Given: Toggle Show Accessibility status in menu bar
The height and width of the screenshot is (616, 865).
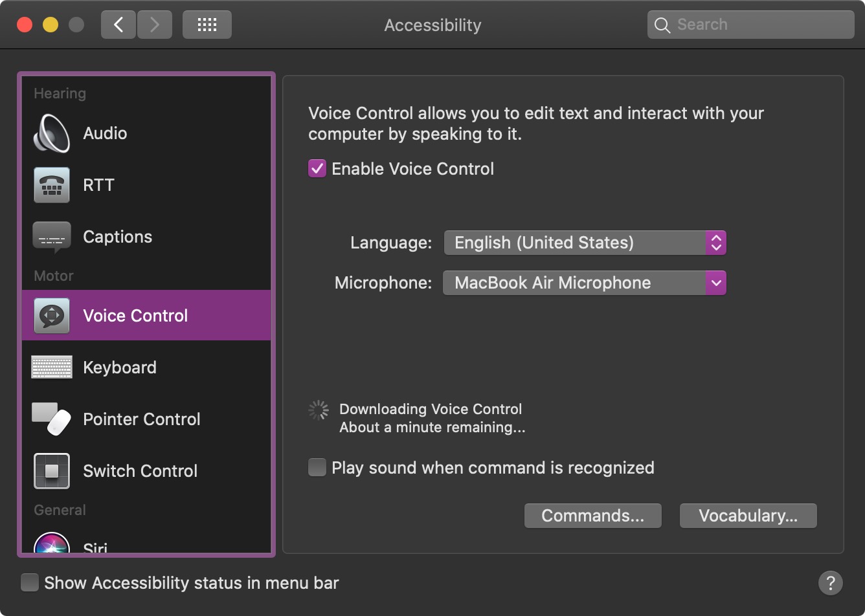Looking at the screenshot, I should pos(30,582).
